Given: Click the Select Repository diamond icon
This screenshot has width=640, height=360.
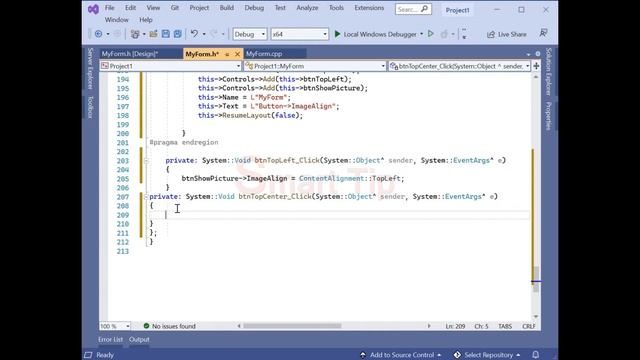Looking at the screenshot, I should tap(457, 355).
